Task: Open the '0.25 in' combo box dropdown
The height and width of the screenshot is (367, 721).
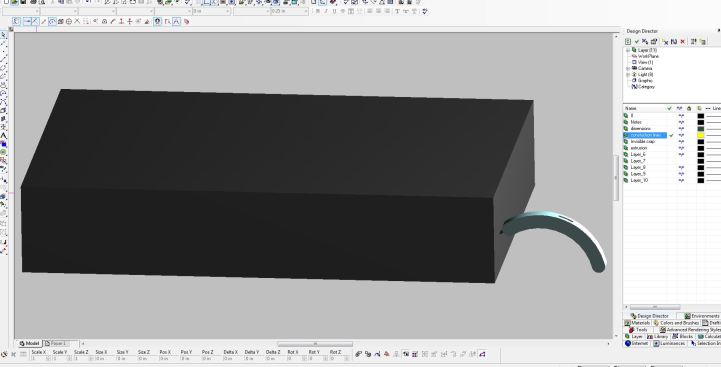Action: click(305, 11)
